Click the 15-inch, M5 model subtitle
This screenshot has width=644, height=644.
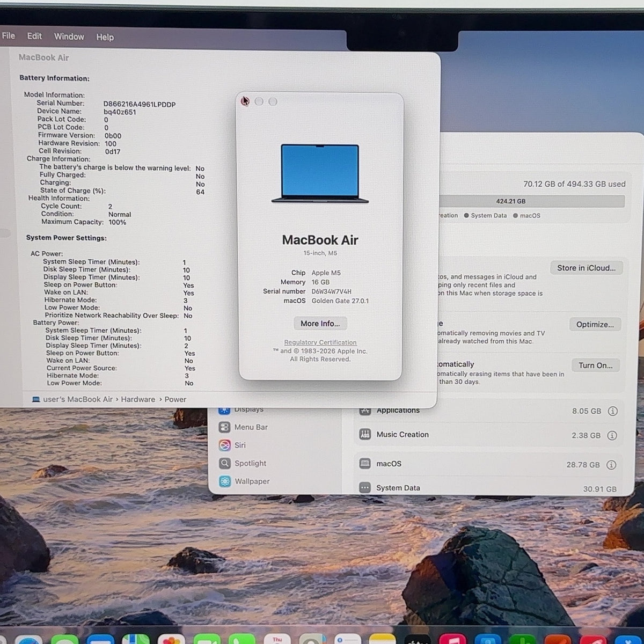coord(320,253)
